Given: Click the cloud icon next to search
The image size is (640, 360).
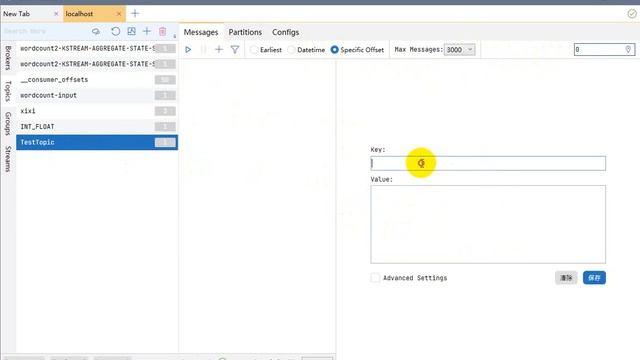Looking at the screenshot, I should point(96,31).
